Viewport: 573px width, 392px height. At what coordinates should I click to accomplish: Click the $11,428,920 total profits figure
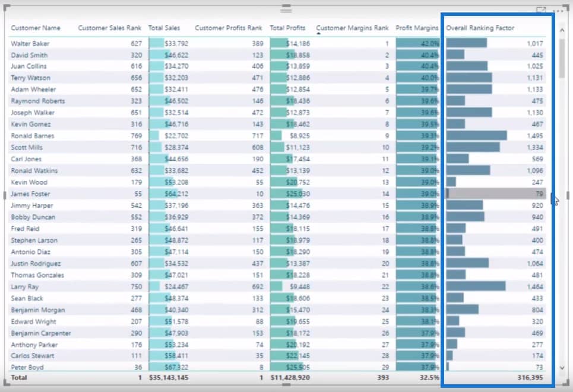tap(290, 378)
